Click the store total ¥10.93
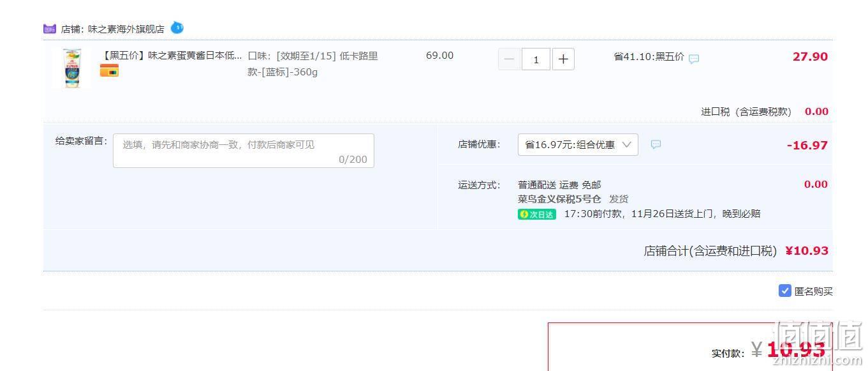The height and width of the screenshot is (371, 868). (807, 251)
